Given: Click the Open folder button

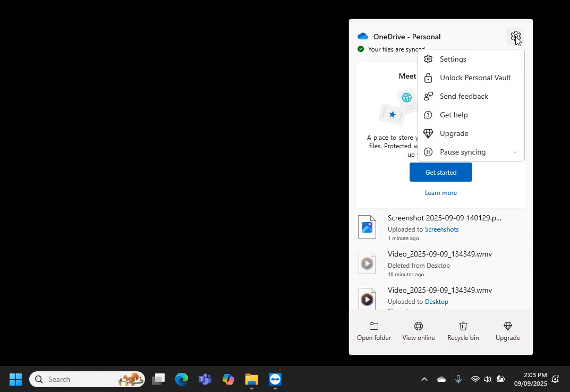Looking at the screenshot, I should [x=373, y=331].
